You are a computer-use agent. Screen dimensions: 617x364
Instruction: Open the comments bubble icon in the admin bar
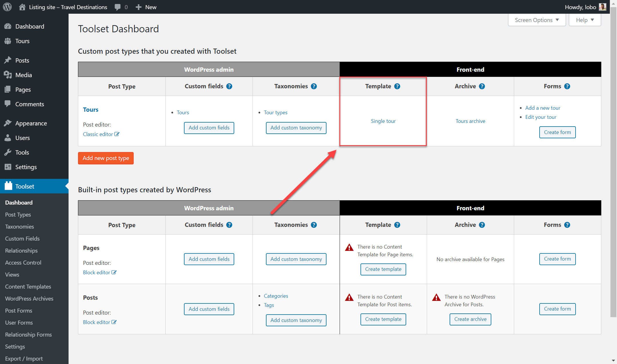(x=117, y=7)
